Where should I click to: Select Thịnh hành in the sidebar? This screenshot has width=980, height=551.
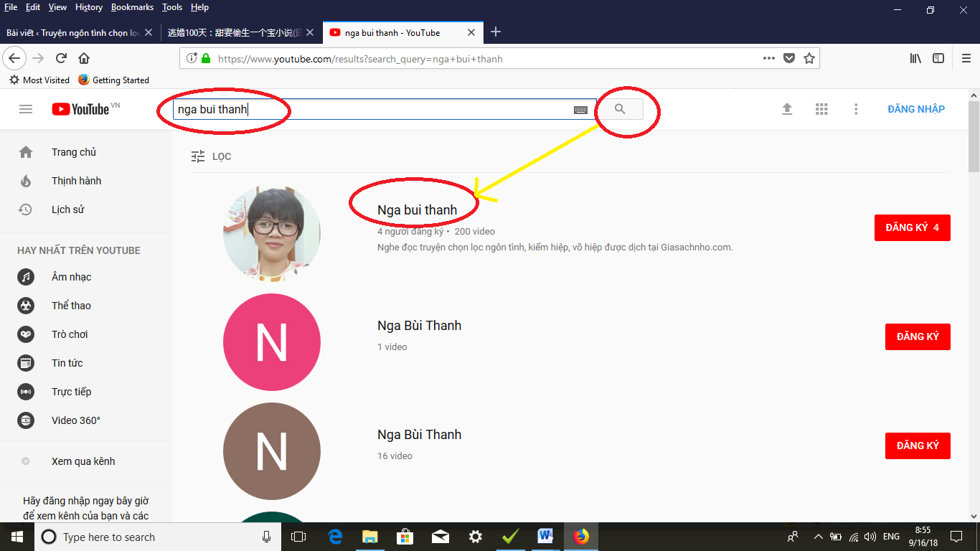click(x=76, y=181)
